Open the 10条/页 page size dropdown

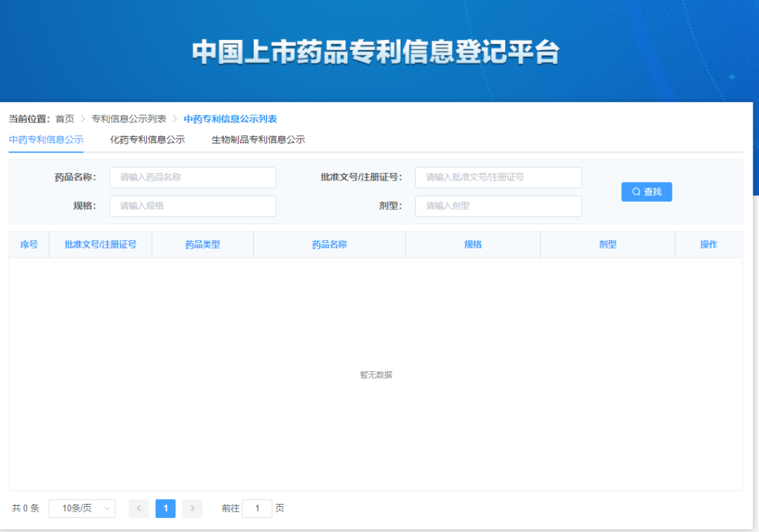(82, 509)
